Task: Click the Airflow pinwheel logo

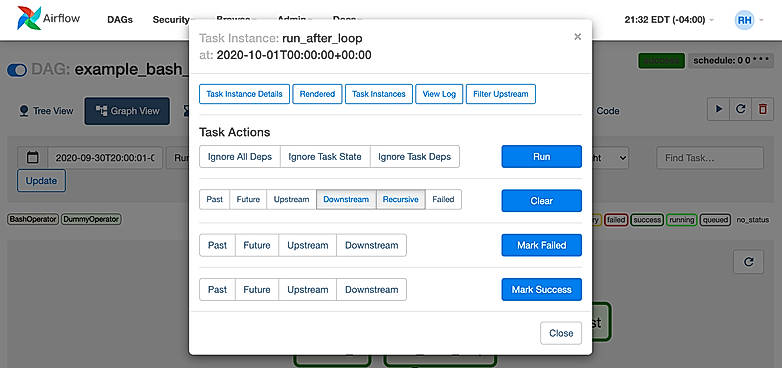Action: coord(29,18)
